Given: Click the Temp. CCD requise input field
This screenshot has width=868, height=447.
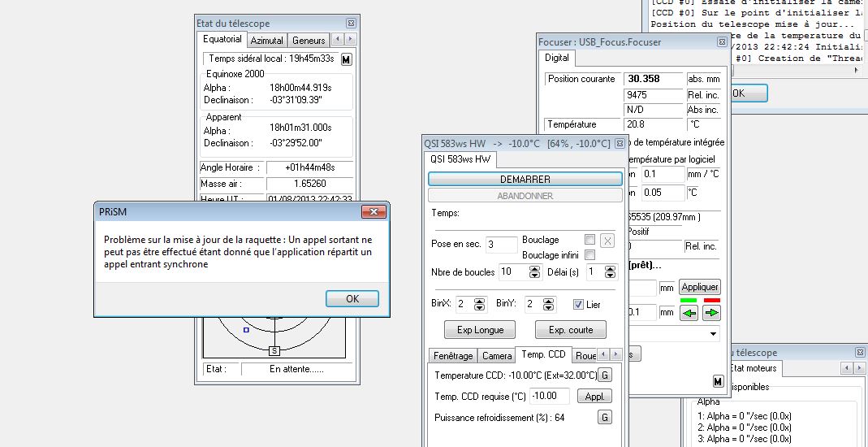Looking at the screenshot, I should (550, 397).
